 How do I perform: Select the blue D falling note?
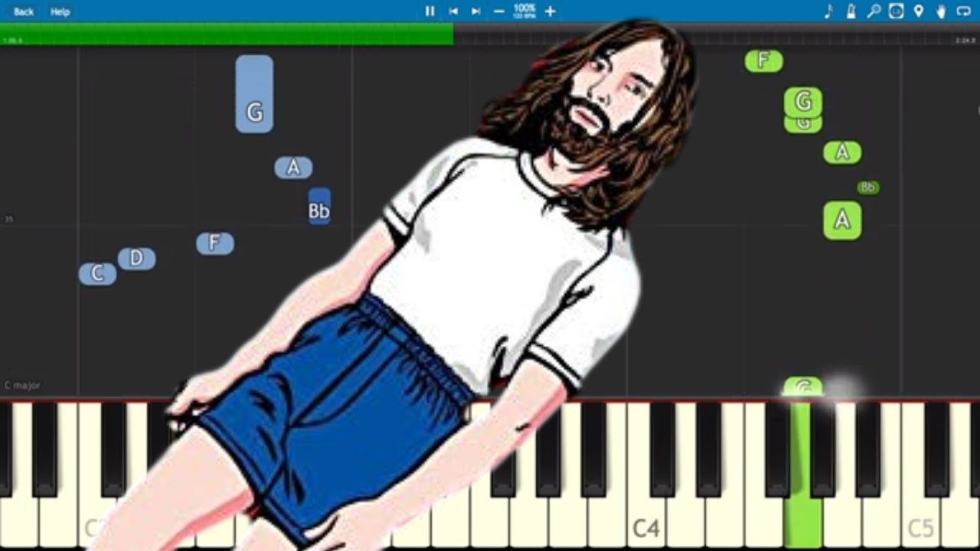coord(137,259)
